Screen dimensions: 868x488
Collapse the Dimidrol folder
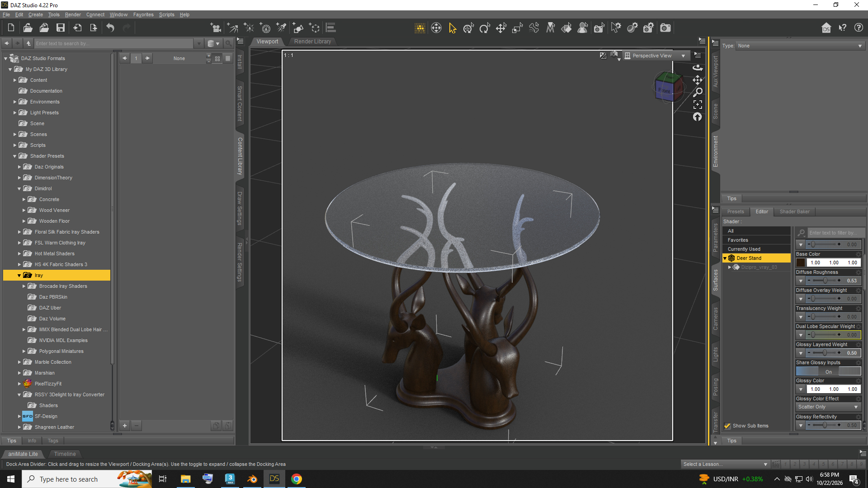click(19, 188)
